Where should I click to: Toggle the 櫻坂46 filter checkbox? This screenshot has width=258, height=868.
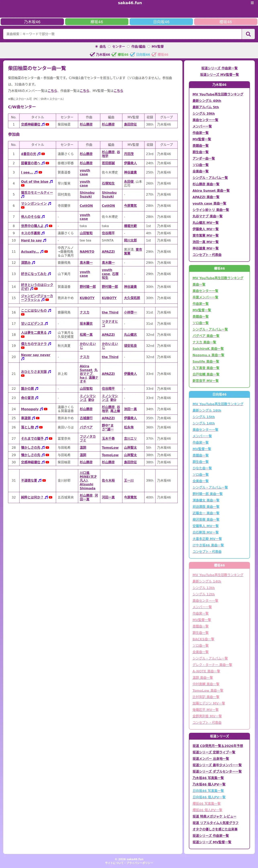tap(154, 55)
